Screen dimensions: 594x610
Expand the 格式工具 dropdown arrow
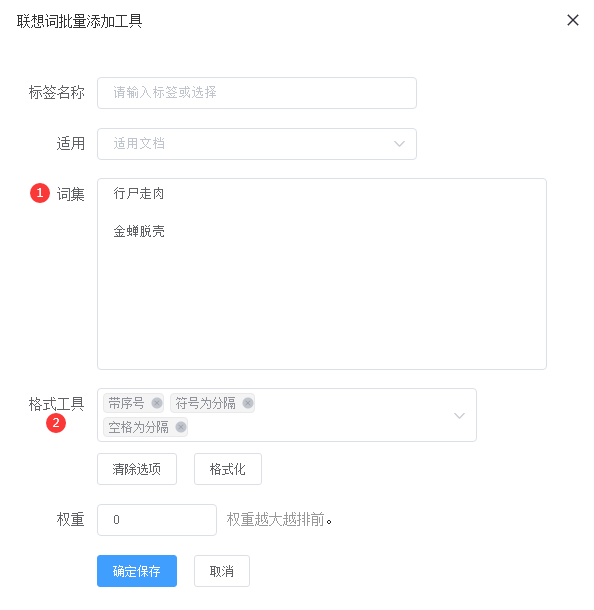coord(459,415)
